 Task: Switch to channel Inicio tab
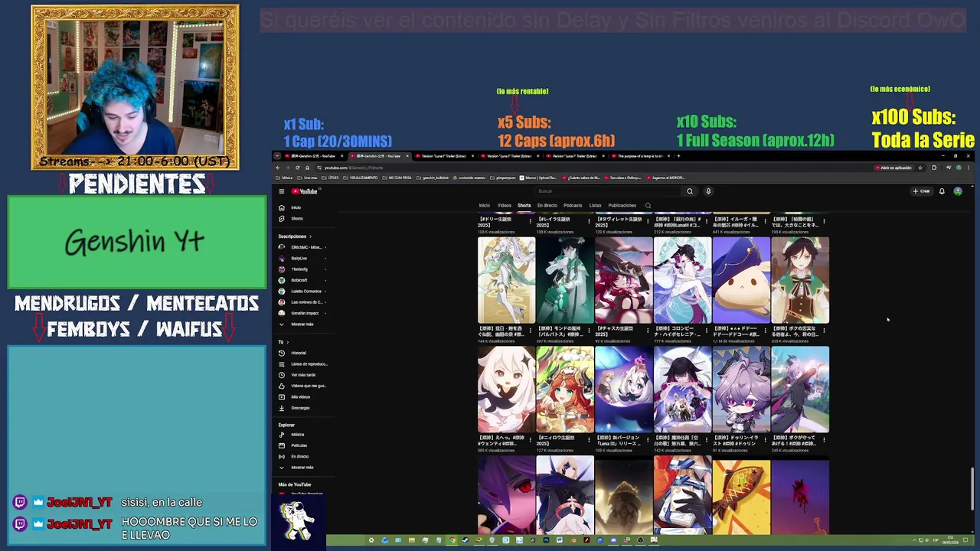(x=484, y=205)
